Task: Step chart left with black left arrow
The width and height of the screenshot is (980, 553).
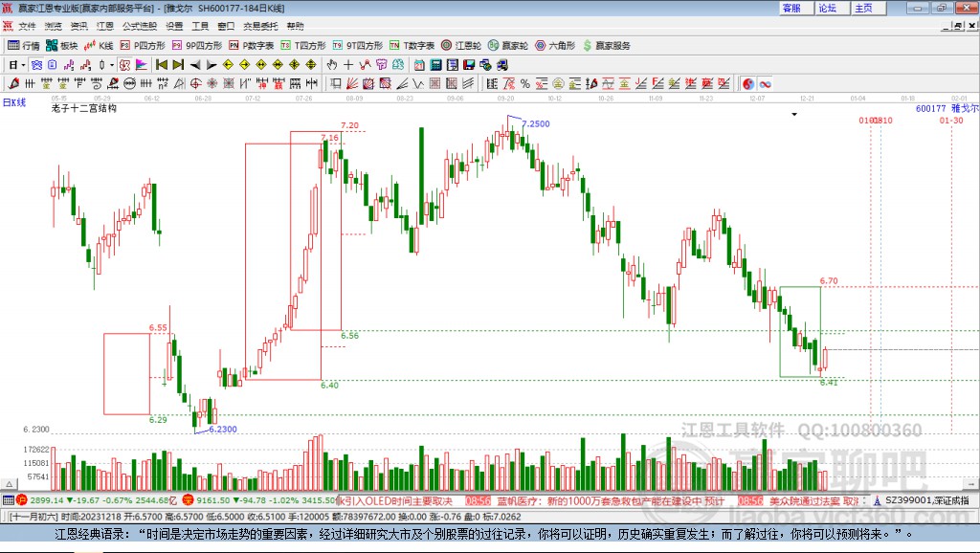Action: pos(195,65)
